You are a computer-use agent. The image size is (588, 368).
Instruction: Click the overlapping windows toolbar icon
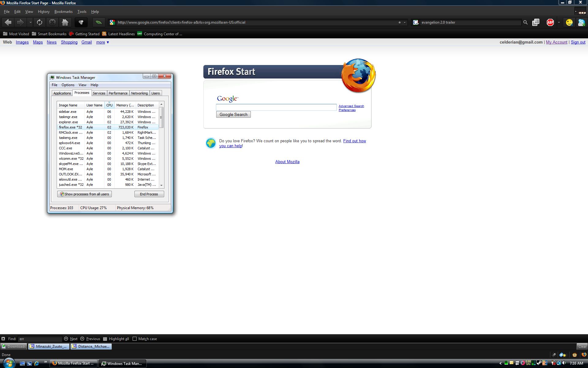pyautogui.click(x=536, y=22)
